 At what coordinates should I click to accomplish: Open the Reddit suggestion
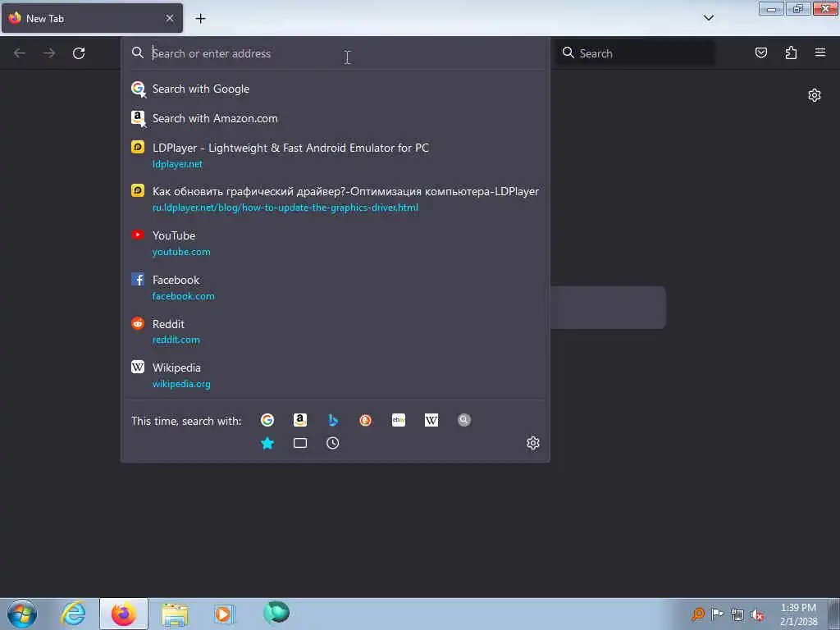pos(336,331)
